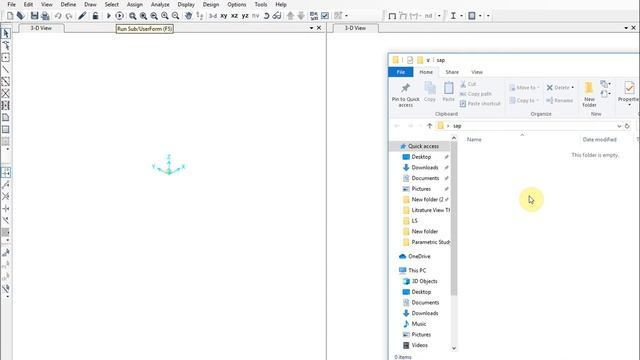This screenshot has width=640, height=360.
Task: Toggle the Set Display Options checkbox icon
Action: coord(325,16)
